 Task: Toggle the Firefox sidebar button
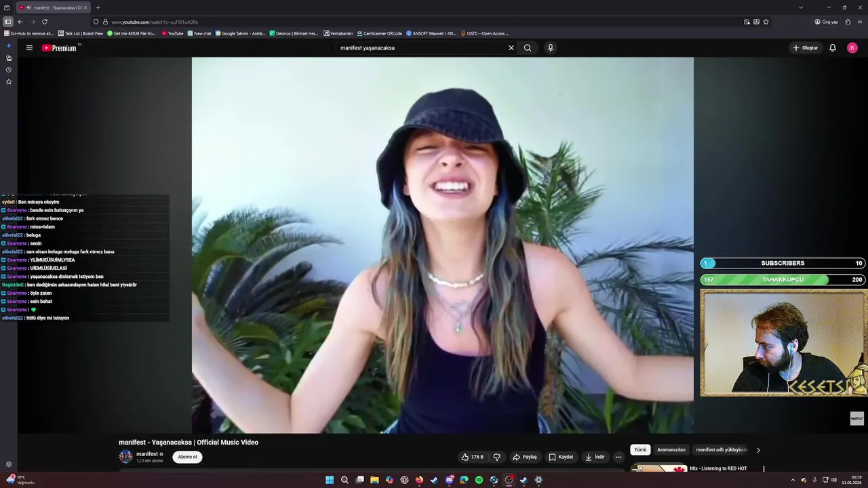[x=8, y=22]
